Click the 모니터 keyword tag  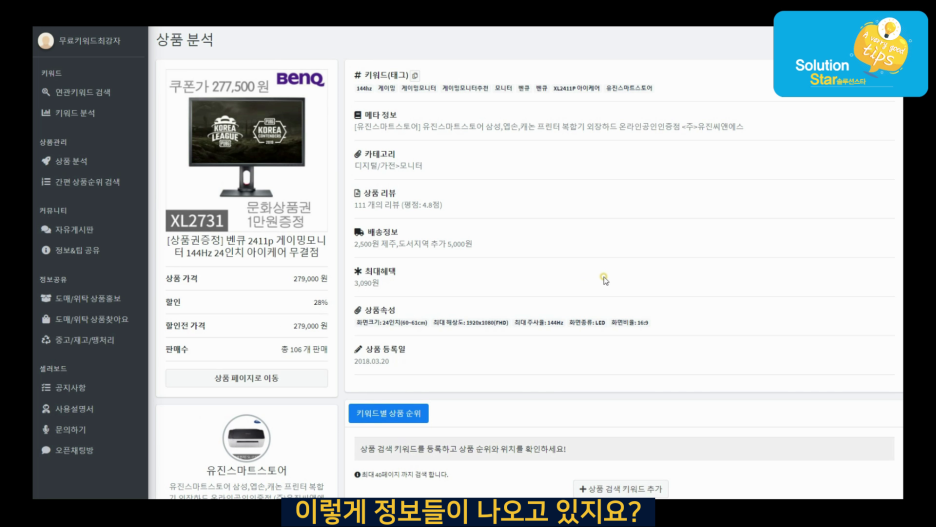(x=503, y=88)
